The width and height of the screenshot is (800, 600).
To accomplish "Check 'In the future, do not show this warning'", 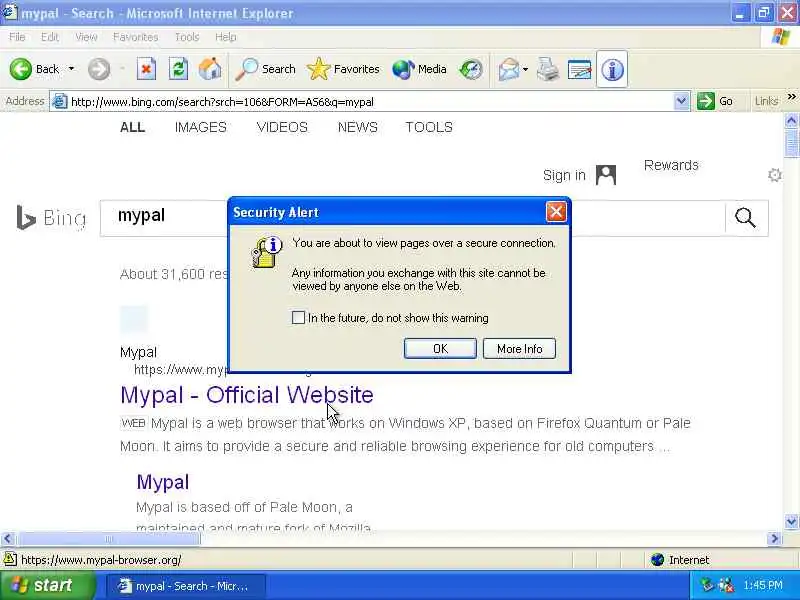I will coord(298,318).
